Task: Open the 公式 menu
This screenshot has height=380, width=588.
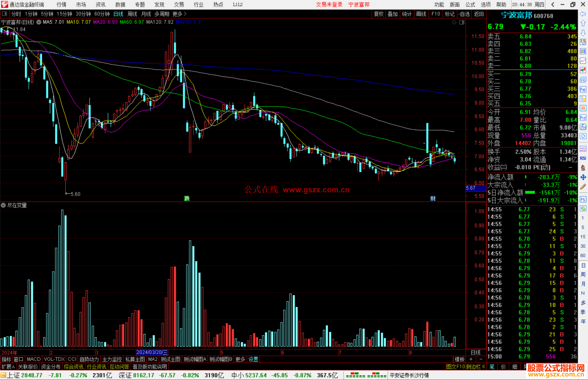Action: tap(470, 5)
